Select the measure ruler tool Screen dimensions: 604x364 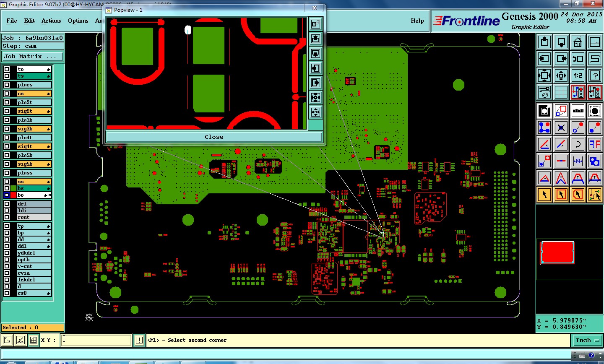(x=578, y=111)
